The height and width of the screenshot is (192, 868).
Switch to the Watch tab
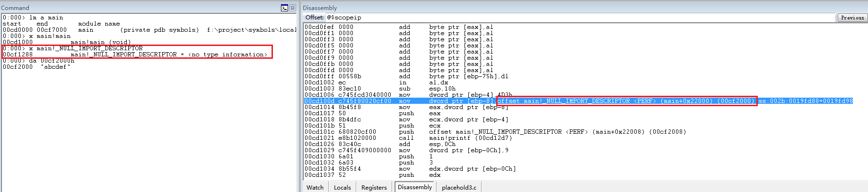click(315, 187)
